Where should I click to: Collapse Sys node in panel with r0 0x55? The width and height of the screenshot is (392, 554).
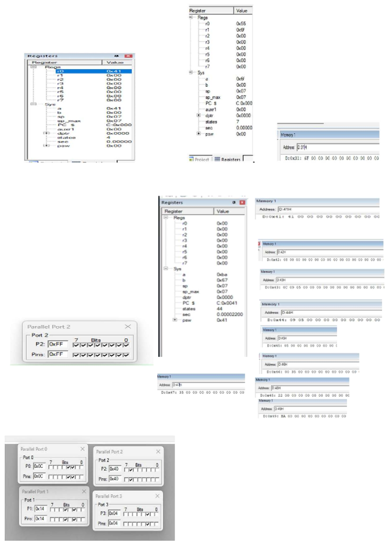coord(191,73)
